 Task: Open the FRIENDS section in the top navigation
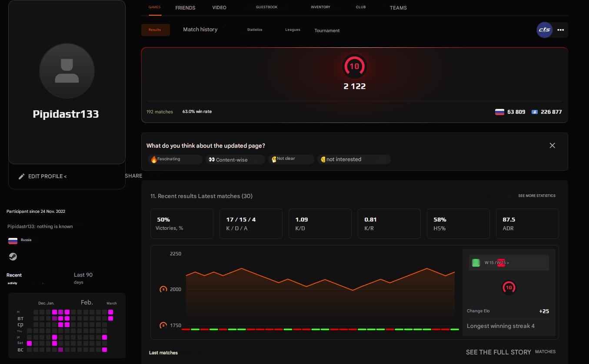[x=185, y=7]
